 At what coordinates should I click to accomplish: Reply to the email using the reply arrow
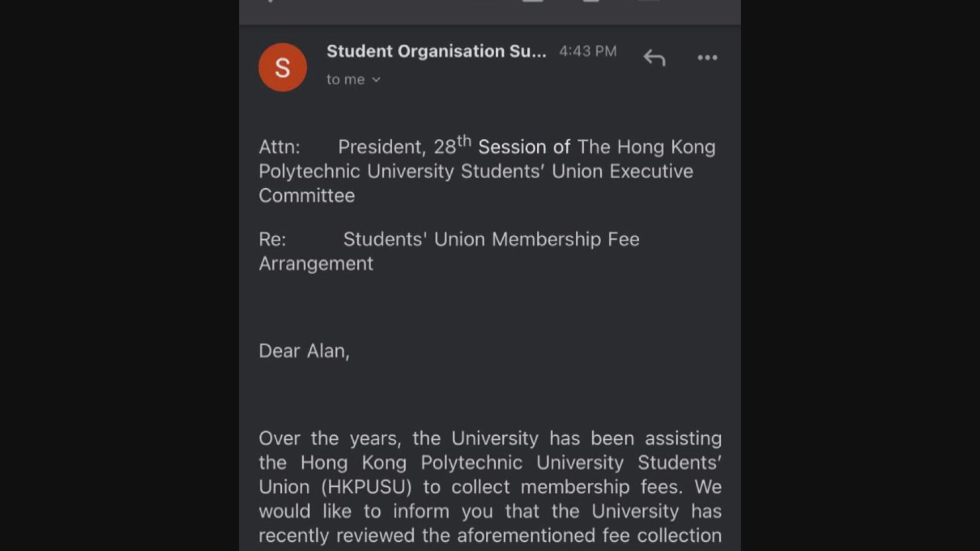tap(655, 58)
